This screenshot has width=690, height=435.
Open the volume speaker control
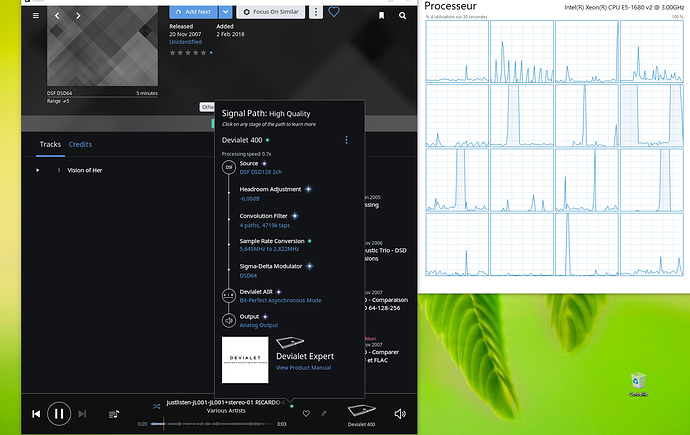point(400,414)
